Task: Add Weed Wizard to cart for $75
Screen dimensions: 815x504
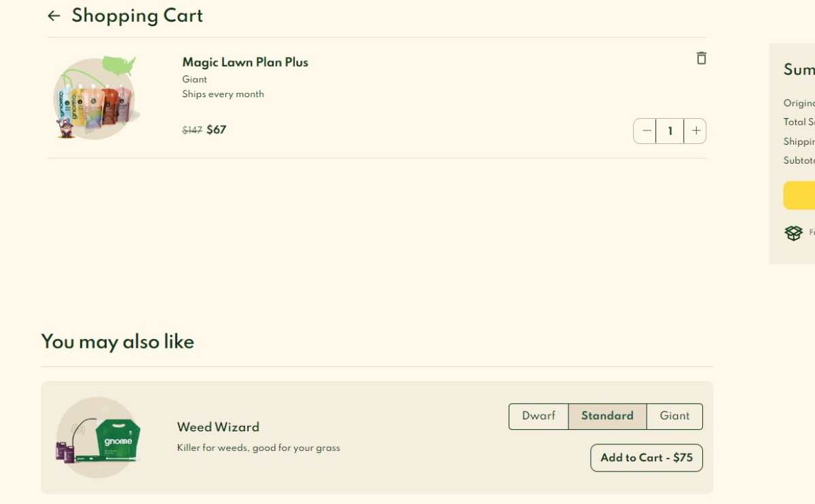Action: [647, 458]
